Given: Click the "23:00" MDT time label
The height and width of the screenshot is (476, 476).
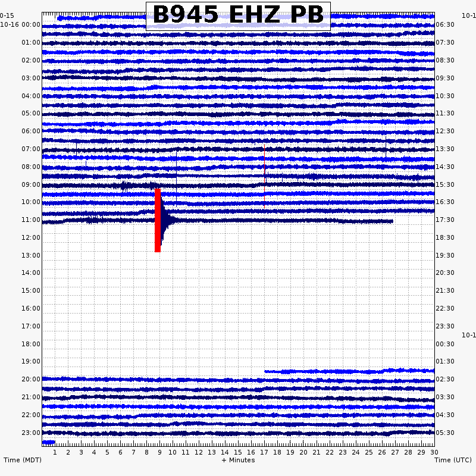Looking at the screenshot, I should click(x=31, y=433).
